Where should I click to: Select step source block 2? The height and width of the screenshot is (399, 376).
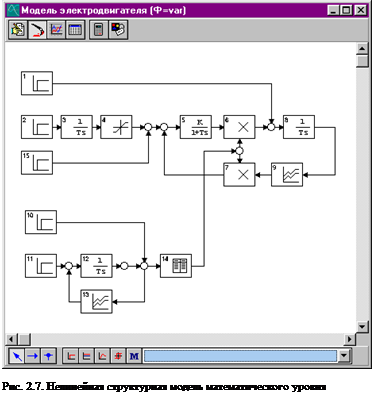coord(37,127)
